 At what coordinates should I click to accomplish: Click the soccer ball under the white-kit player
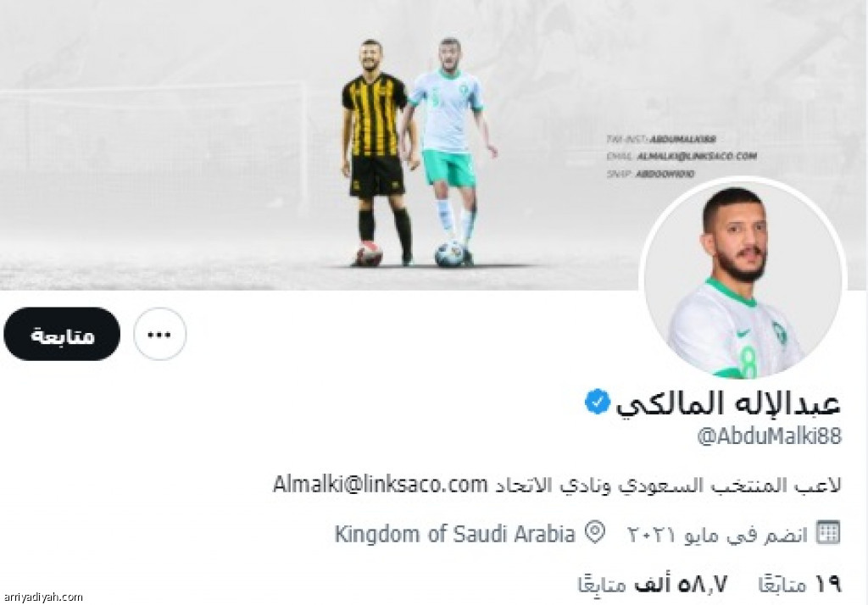point(449,254)
